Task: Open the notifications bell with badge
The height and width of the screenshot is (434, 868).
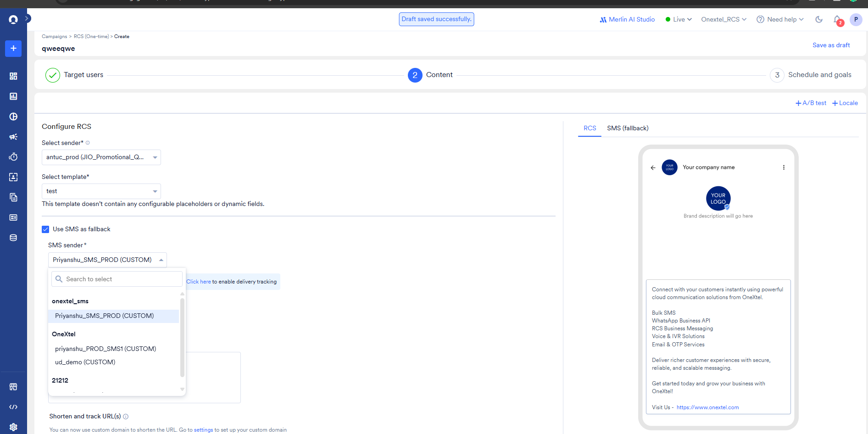Action: [x=838, y=20]
